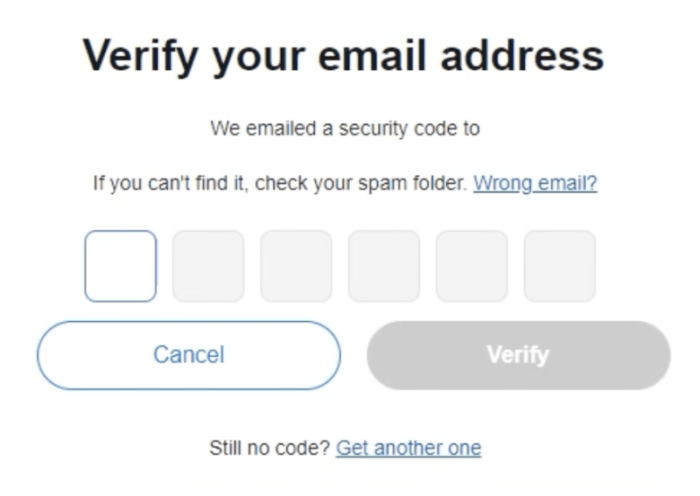
Task: Change the address via "Wrong email?" link
Action: pos(535,184)
